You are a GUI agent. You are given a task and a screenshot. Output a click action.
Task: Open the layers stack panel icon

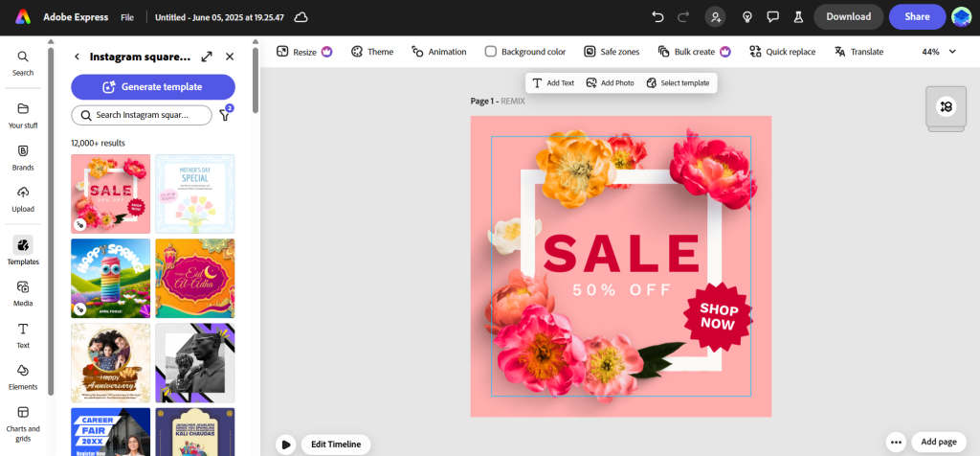[x=946, y=107]
